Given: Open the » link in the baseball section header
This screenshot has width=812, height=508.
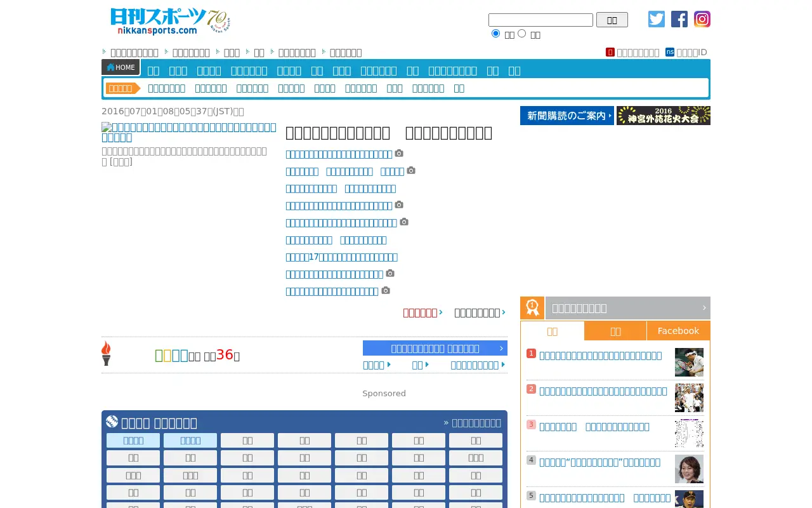Looking at the screenshot, I should click(x=472, y=422).
